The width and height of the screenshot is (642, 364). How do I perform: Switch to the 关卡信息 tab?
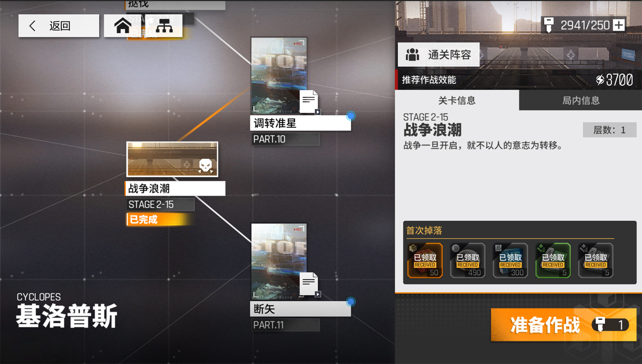pyautogui.click(x=457, y=100)
